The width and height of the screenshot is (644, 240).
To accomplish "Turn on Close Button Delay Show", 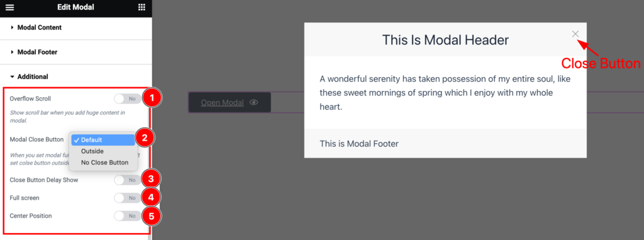I will [127, 180].
